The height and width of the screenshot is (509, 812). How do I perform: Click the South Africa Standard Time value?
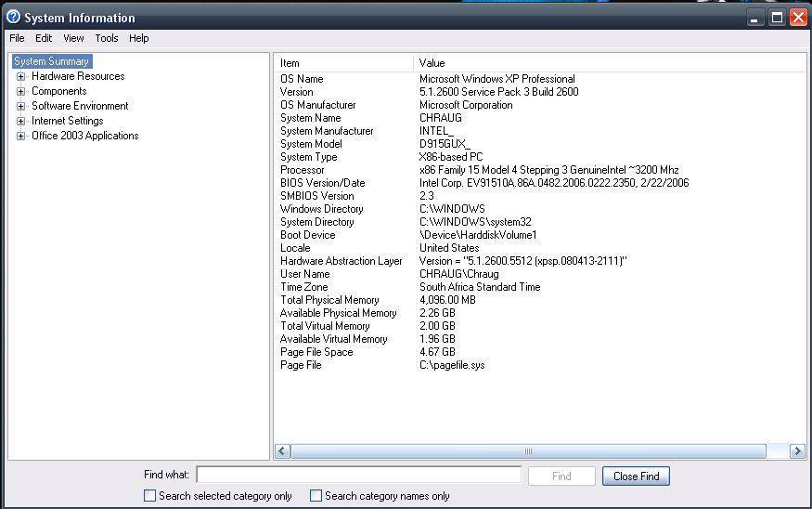480,287
